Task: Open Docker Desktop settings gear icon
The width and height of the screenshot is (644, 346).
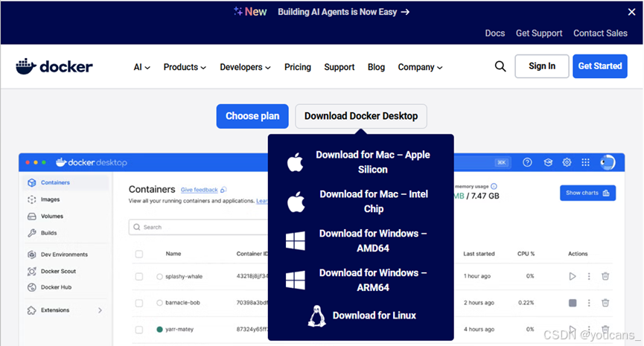Action: 567,162
